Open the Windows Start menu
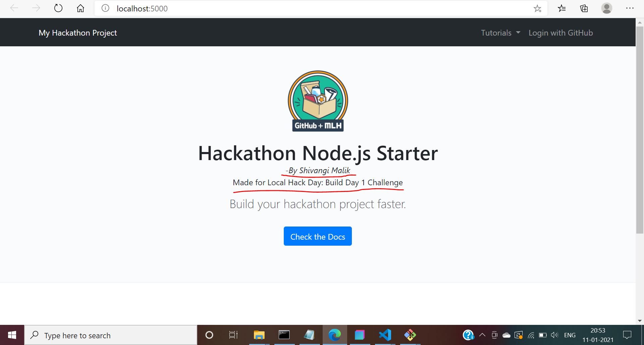 12,335
